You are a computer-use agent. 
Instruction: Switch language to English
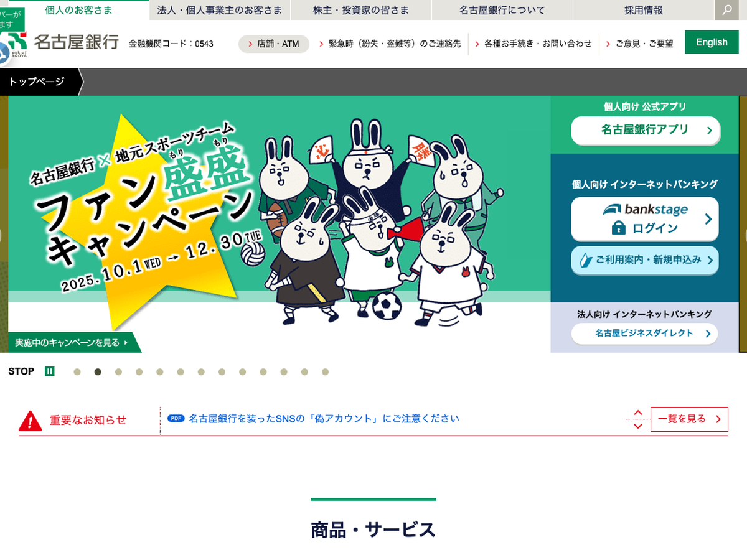pyautogui.click(x=712, y=42)
